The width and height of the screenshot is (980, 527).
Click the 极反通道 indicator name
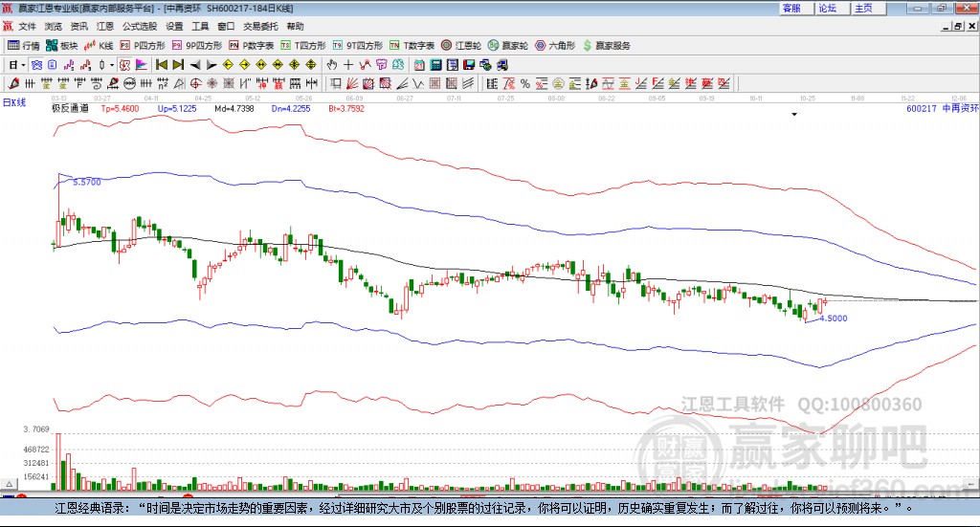click(70, 109)
